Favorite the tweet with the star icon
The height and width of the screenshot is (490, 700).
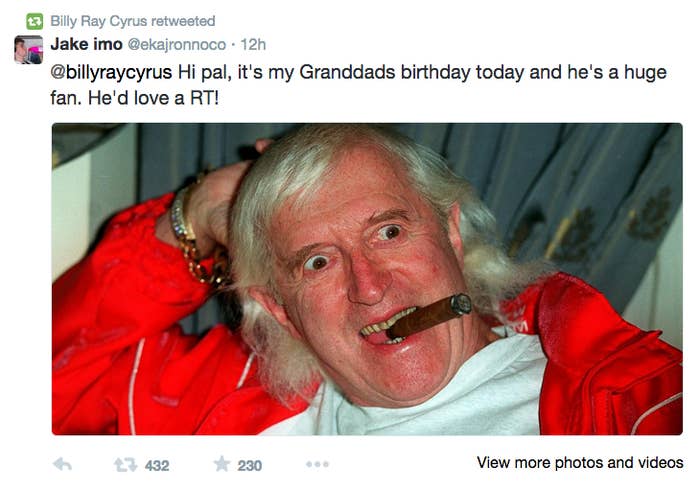pyautogui.click(x=221, y=464)
